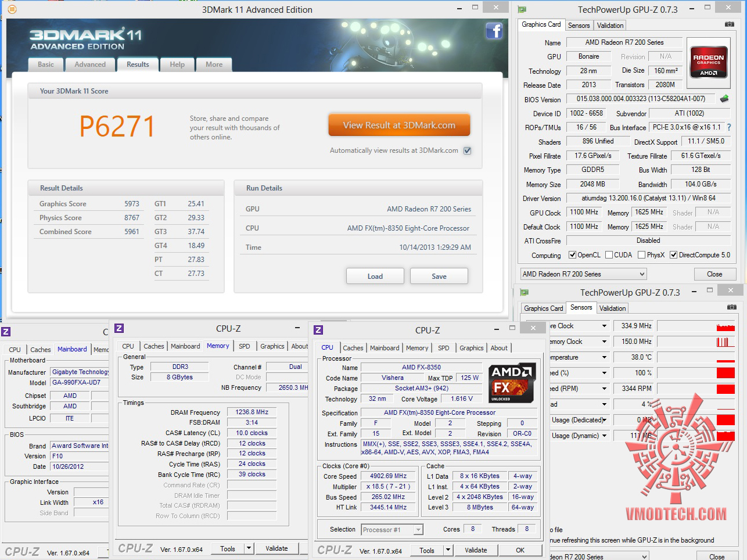Viewport: 747px width, 560px height.
Task: Click the BIOS Version field in GPU-Z
Action: pyautogui.click(x=641, y=99)
